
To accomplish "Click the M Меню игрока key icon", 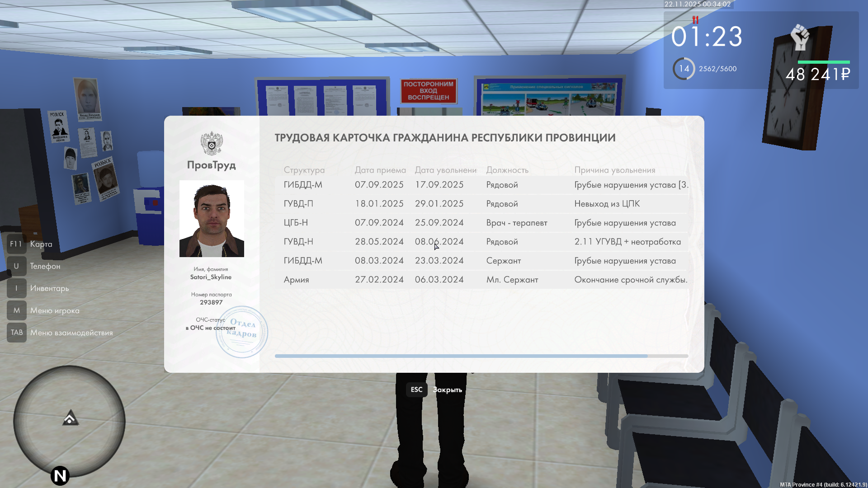I will [x=16, y=310].
